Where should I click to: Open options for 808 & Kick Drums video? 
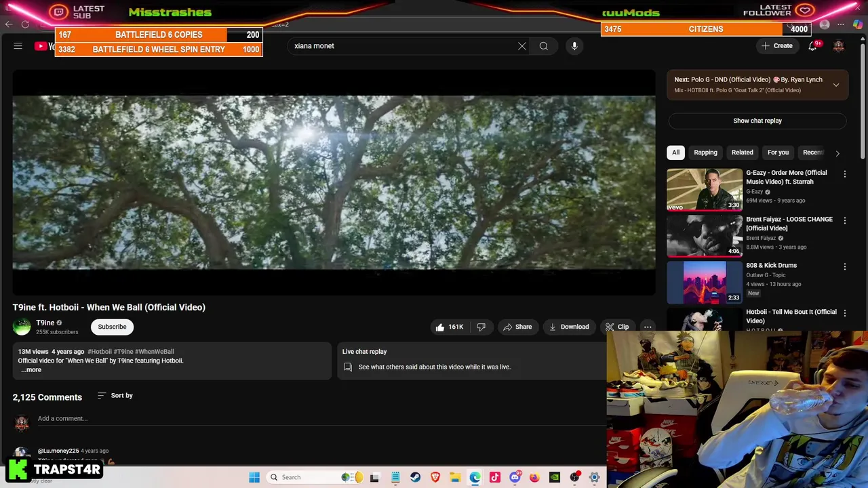[x=845, y=266]
